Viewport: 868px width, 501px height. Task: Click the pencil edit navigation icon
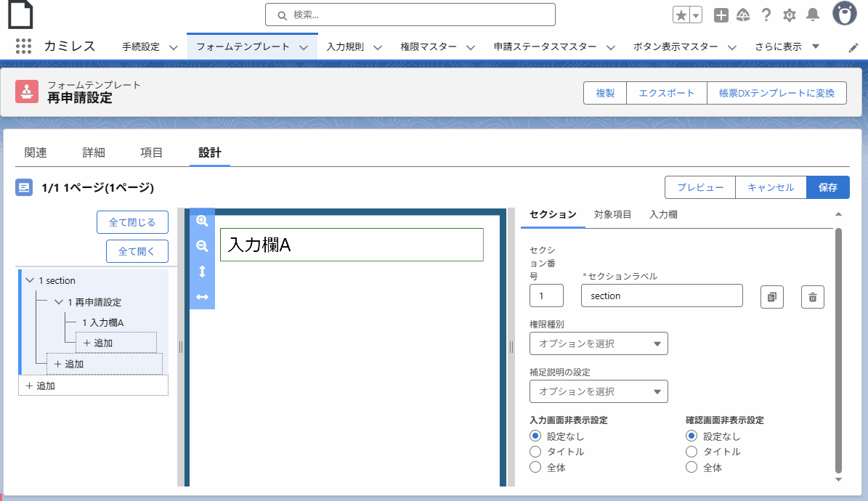pyautogui.click(x=853, y=48)
